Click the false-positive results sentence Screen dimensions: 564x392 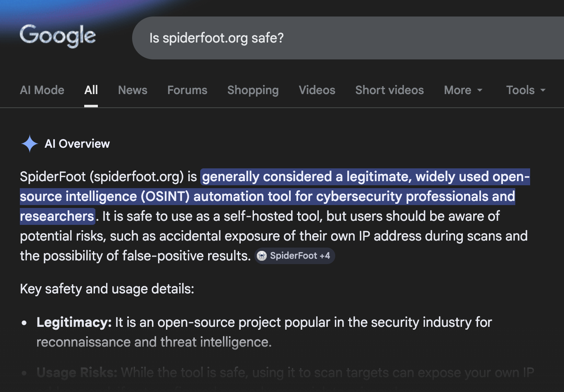pos(135,256)
